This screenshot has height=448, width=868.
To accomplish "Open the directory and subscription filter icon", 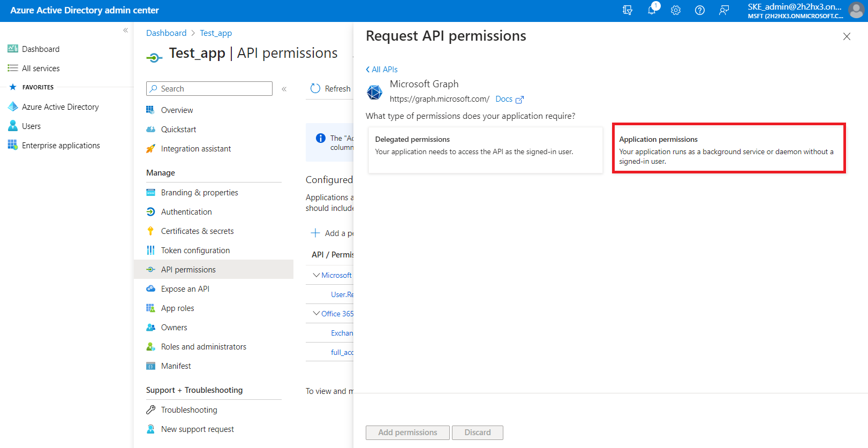I will (628, 10).
